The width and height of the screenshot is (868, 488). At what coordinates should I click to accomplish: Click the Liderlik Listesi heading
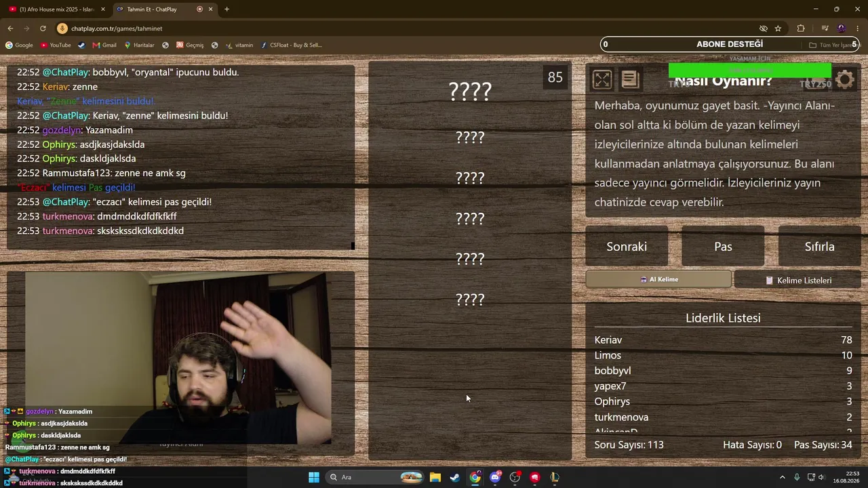723,318
